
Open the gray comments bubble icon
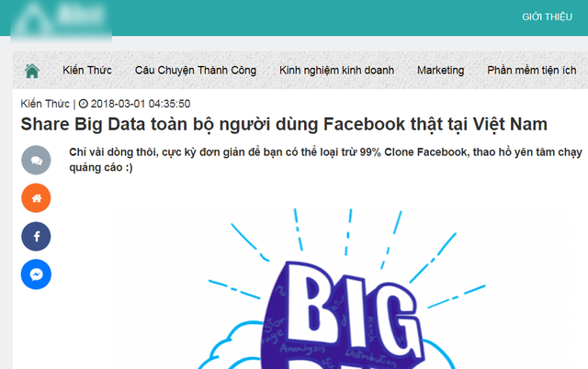coord(36,161)
